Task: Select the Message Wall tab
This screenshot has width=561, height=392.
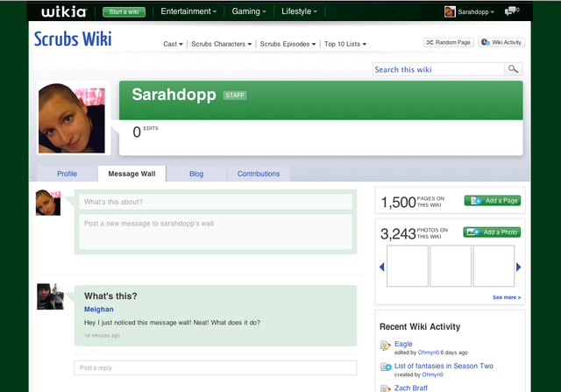Action: [131, 174]
